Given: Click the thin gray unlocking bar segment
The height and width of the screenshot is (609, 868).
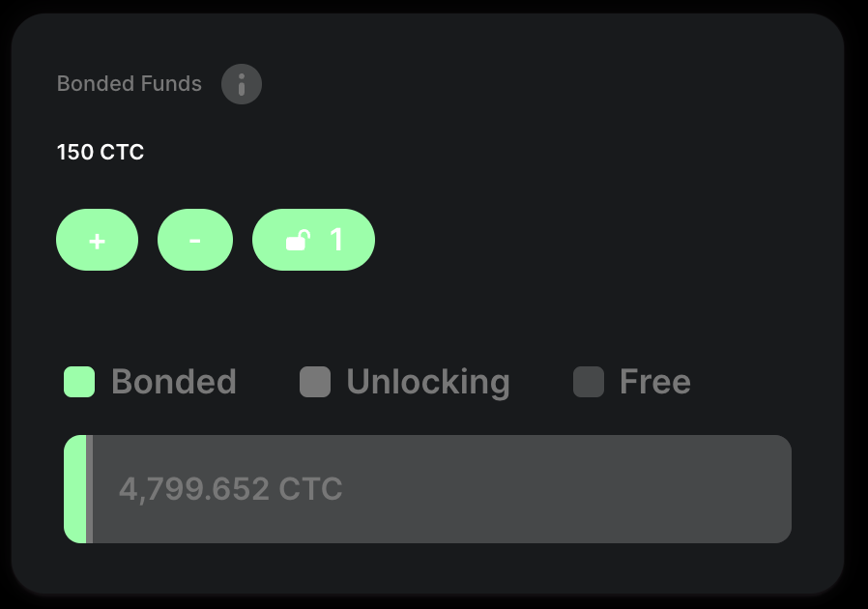Looking at the screenshot, I should [x=90, y=489].
